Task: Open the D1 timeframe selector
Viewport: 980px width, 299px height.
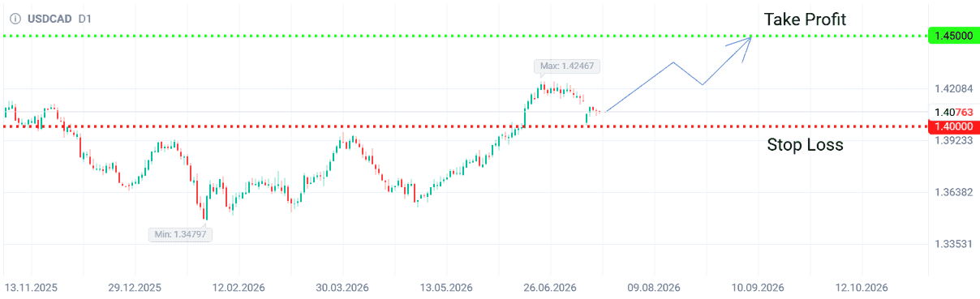Action: click(x=85, y=18)
